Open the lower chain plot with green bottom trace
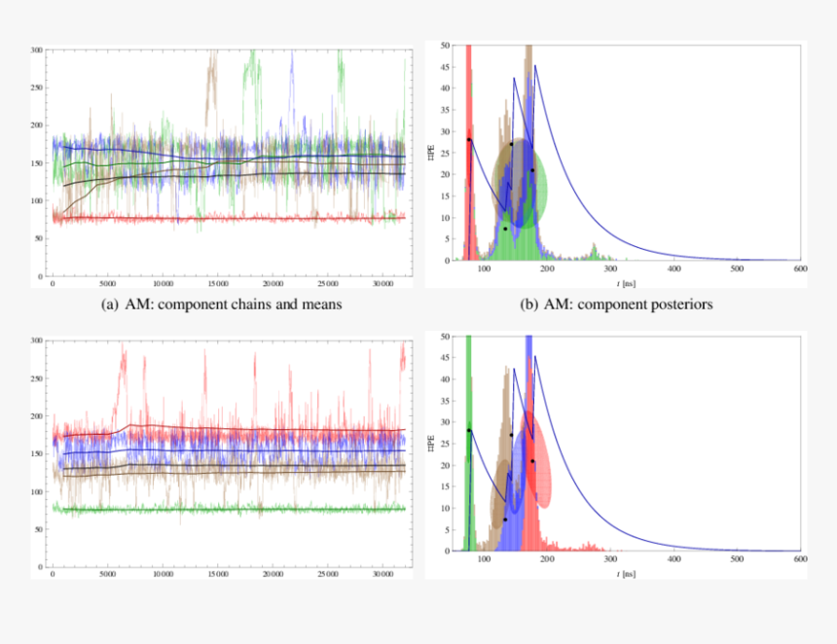 point(222,457)
